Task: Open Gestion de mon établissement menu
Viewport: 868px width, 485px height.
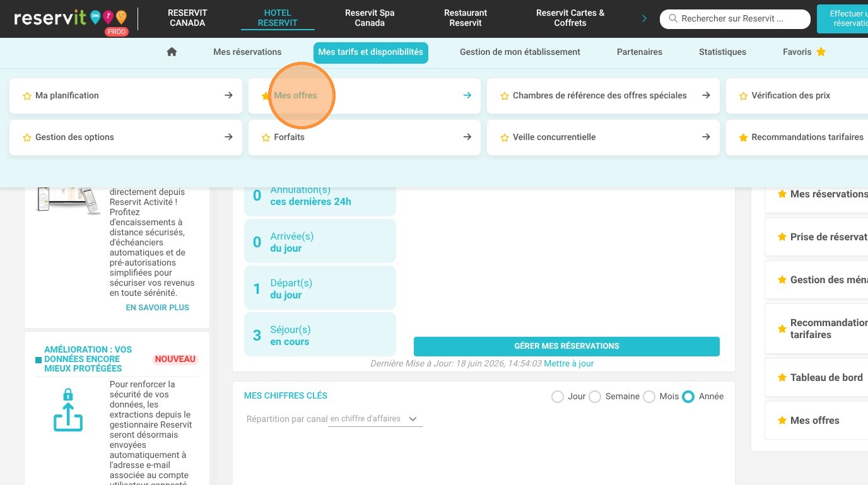Action: (x=520, y=52)
